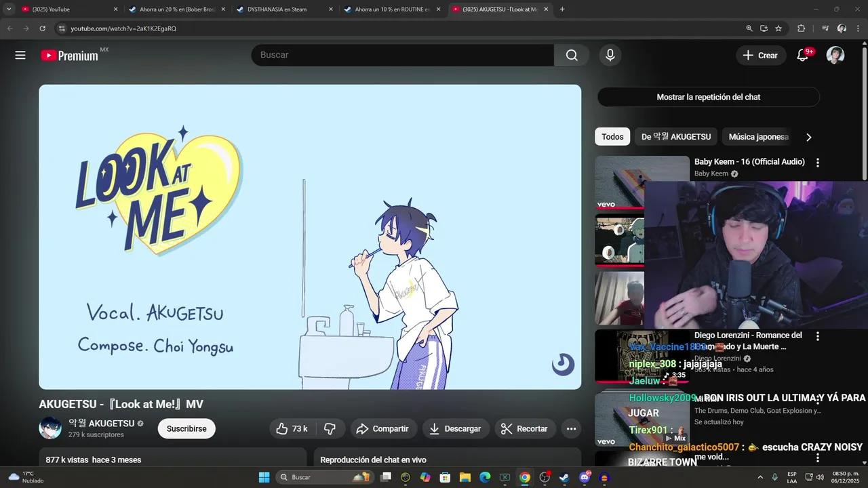
Task: Dislike the video with thumbs-down
Action: [x=330, y=428]
